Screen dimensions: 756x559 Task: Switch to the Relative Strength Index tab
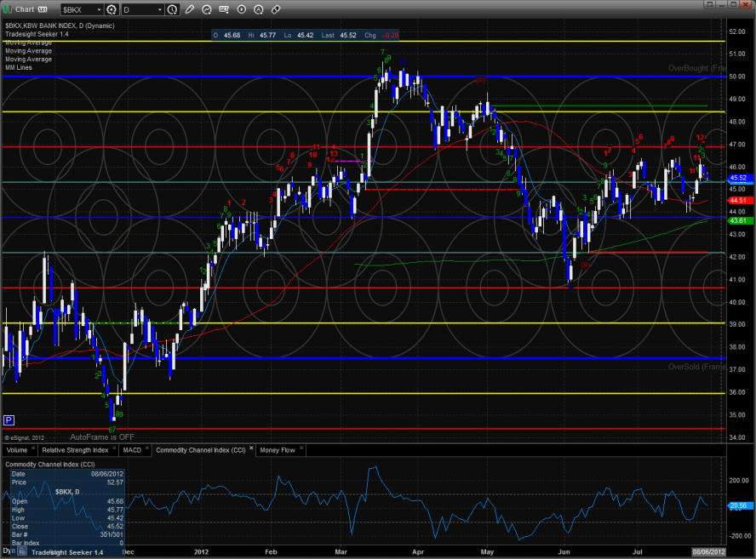[x=75, y=449]
